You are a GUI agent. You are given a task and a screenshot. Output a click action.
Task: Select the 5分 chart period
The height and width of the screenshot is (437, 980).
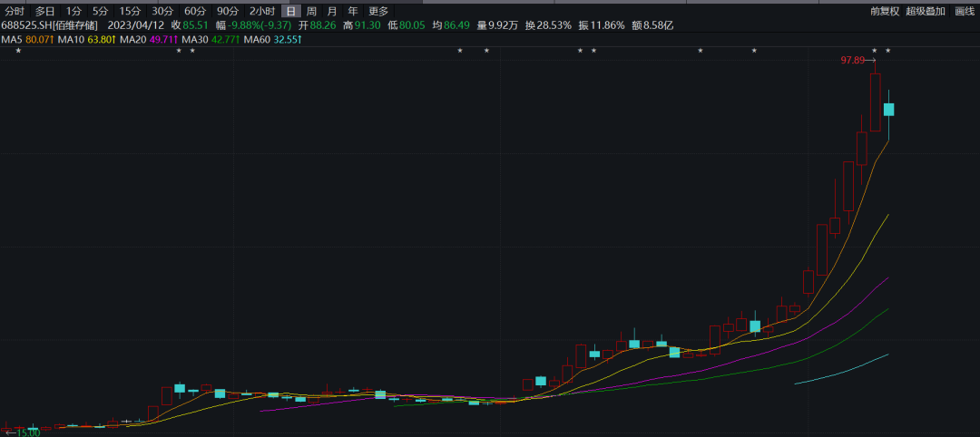100,11
